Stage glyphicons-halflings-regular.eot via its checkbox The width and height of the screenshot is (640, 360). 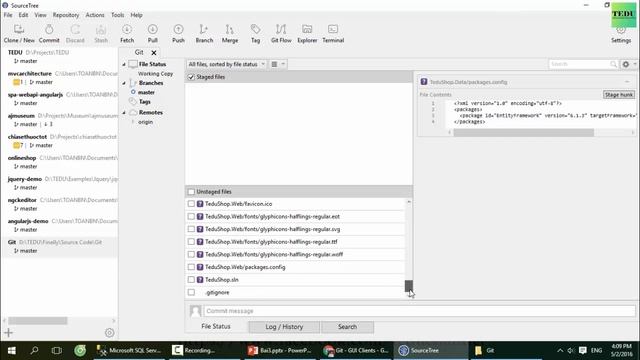(x=191, y=216)
